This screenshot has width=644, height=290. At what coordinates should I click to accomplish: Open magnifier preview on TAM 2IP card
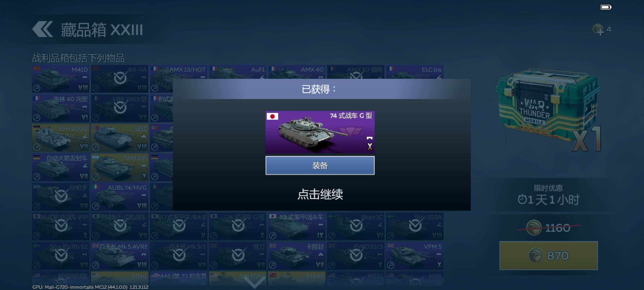point(96,177)
